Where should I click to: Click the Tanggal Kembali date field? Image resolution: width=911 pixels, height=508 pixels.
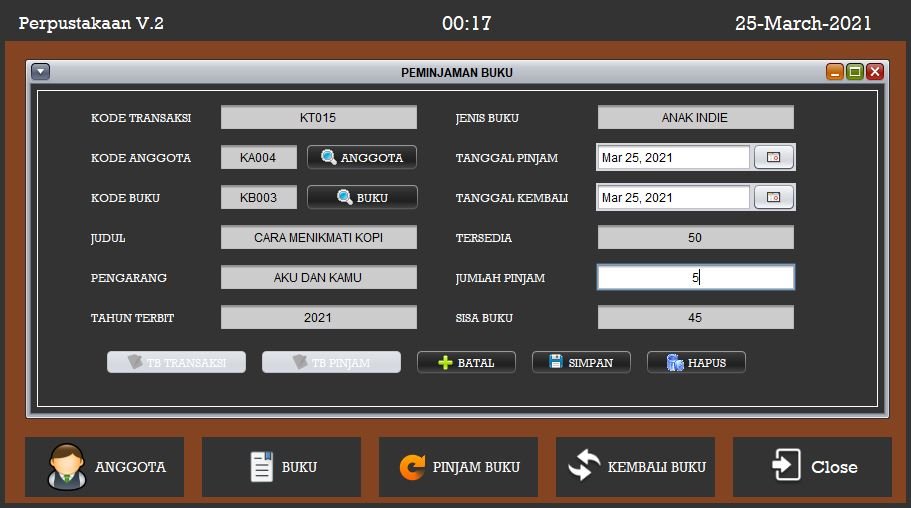pyautogui.click(x=673, y=197)
